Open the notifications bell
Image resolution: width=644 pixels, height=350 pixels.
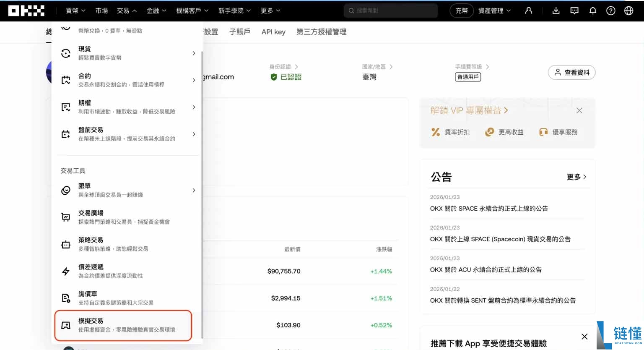coord(592,10)
